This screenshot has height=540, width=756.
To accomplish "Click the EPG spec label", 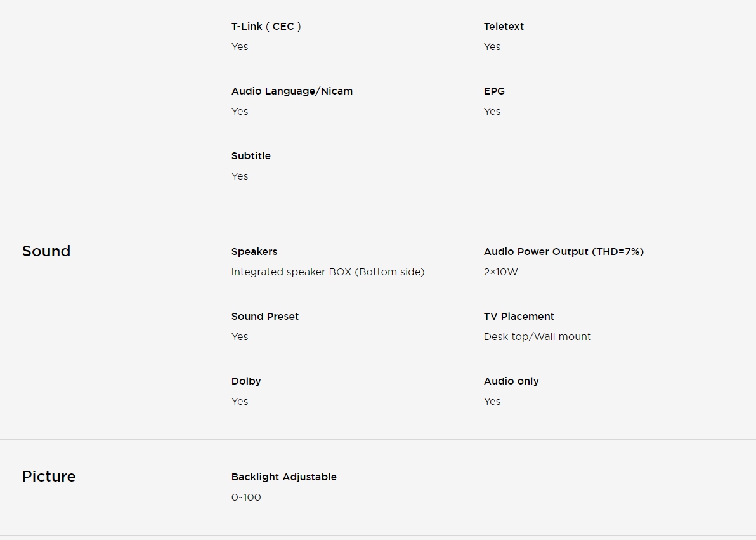I will tap(494, 91).
